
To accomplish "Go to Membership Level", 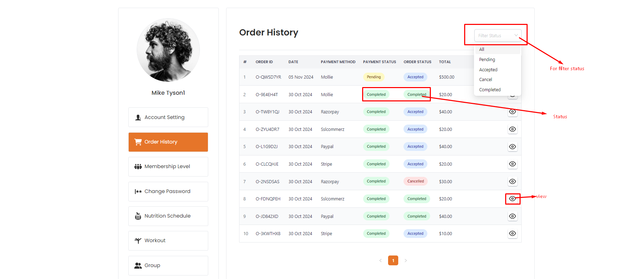I will pyautogui.click(x=168, y=166).
